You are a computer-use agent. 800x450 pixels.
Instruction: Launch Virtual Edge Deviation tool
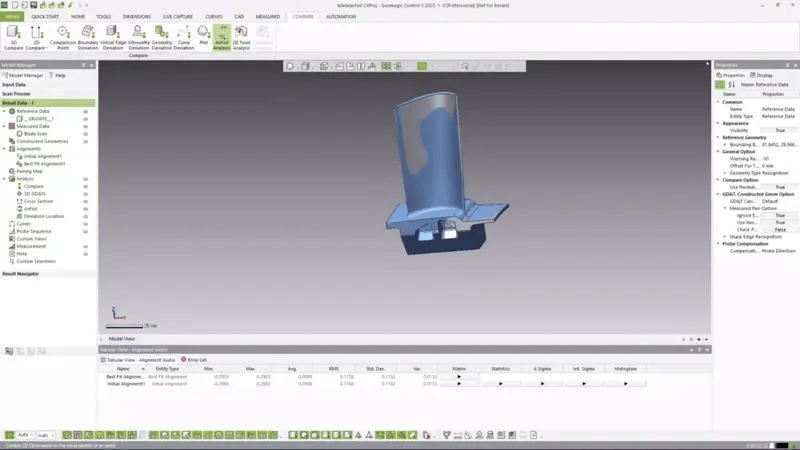113,36
